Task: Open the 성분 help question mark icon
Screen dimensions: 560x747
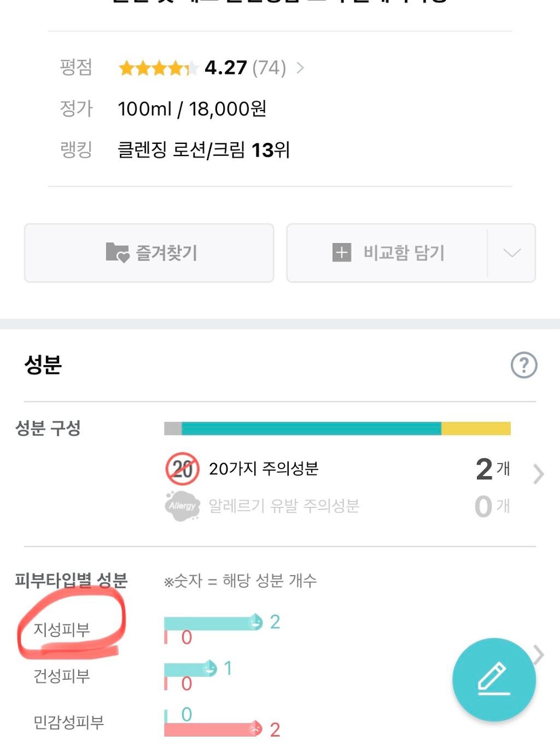Action: [x=524, y=365]
